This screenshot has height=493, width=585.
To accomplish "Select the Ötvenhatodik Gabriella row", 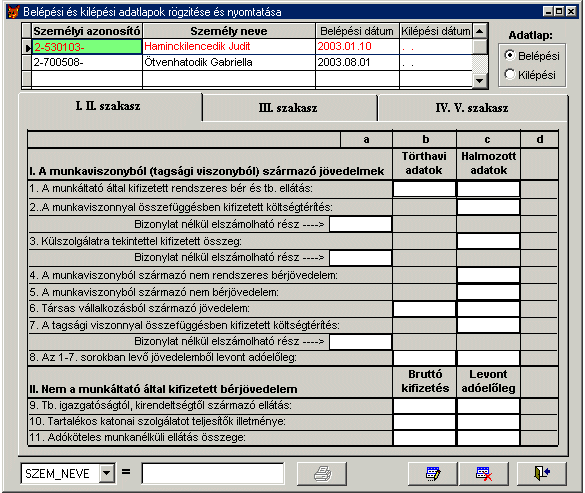I will tap(247, 62).
